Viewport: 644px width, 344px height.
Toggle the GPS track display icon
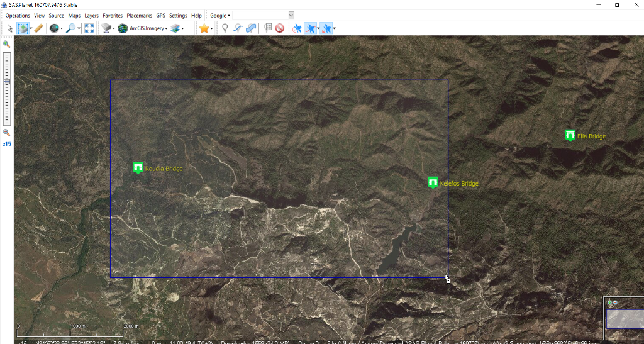point(311,28)
